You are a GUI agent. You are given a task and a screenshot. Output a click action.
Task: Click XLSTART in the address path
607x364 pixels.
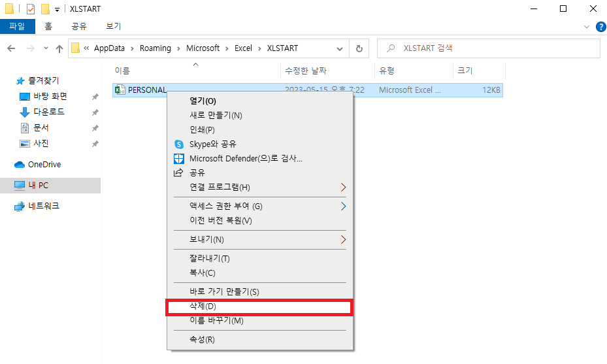(x=283, y=48)
